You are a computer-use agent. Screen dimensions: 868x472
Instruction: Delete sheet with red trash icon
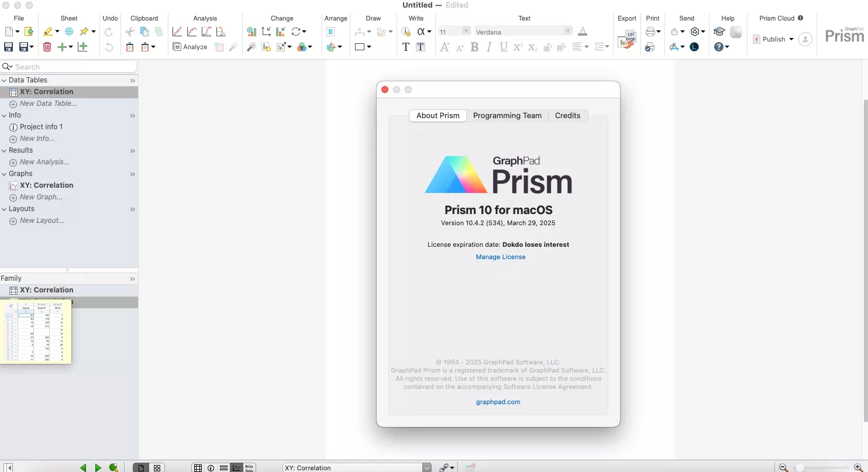pos(47,47)
